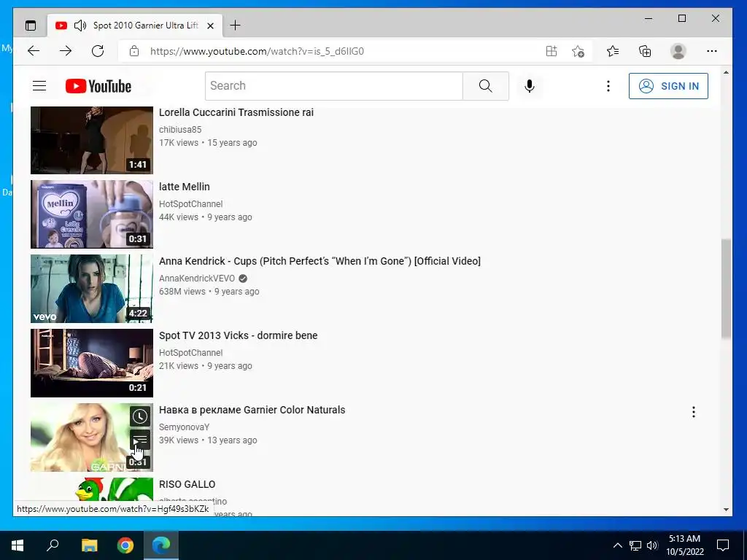Click HotSpotChannel under Spot TV 2013 Vicks
The height and width of the screenshot is (560, 747).
190,353
